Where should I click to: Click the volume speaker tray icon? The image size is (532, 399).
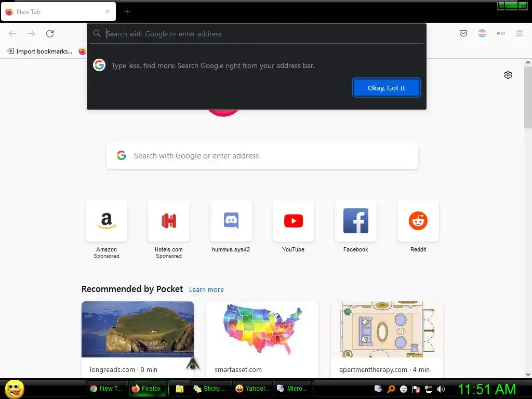(x=441, y=389)
